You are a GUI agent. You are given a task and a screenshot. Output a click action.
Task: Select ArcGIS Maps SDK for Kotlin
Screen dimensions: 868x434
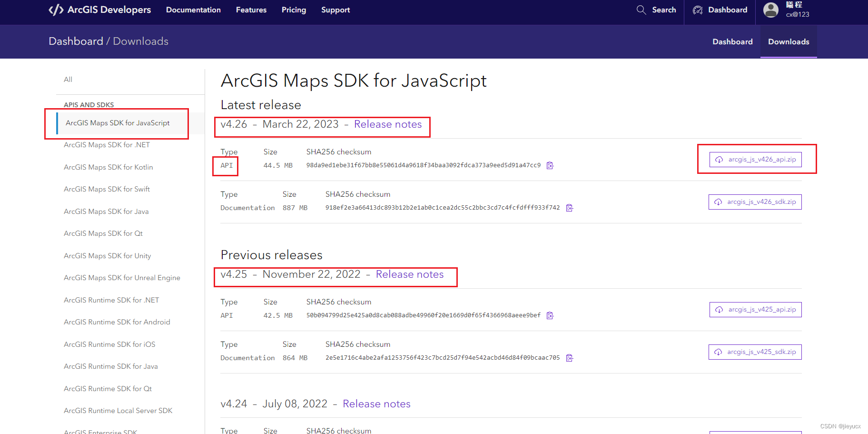coord(108,167)
